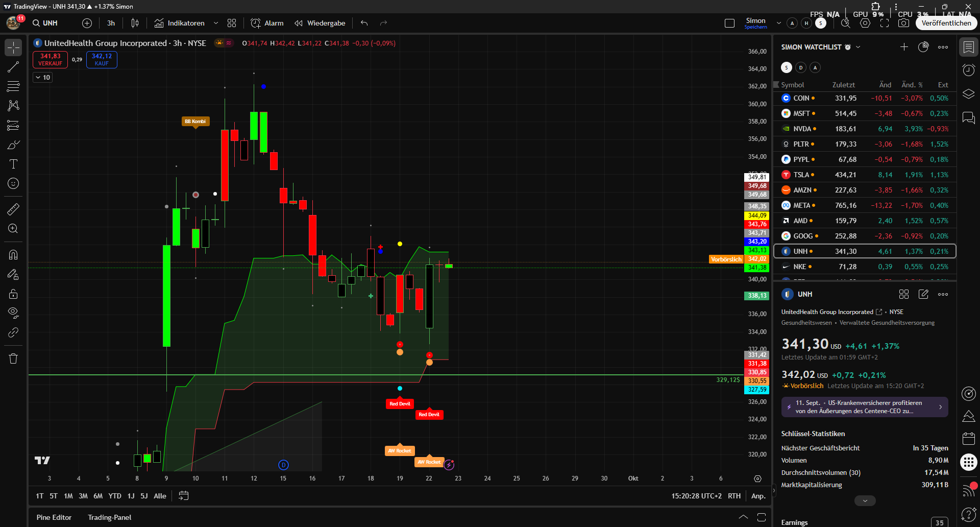Select the 6M time range

click(98, 496)
